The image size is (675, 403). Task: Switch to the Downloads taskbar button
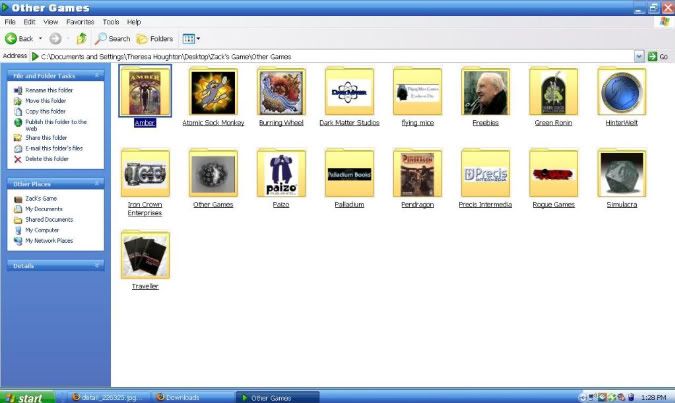[x=192, y=397]
